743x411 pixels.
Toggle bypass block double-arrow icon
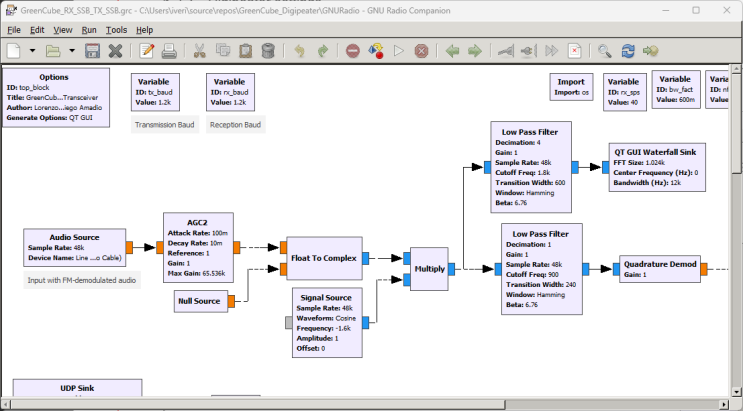pyautogui.click(x=551, y=51)
